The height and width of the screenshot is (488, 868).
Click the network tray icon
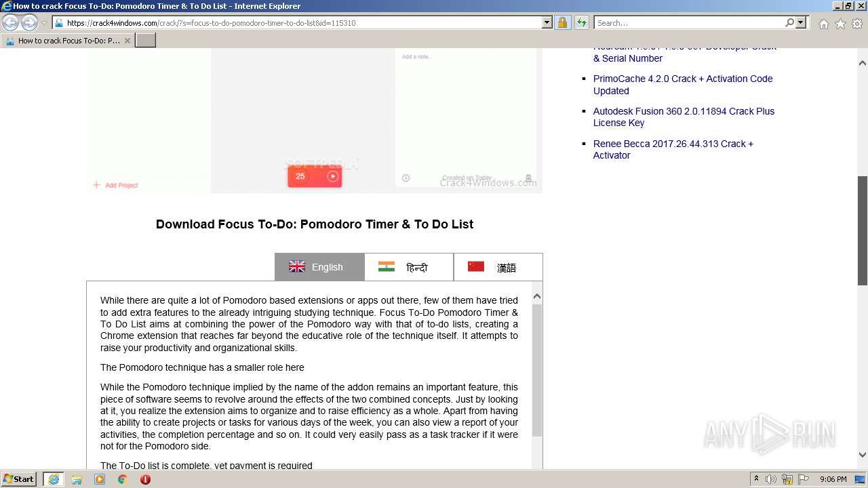click(787, 479)
